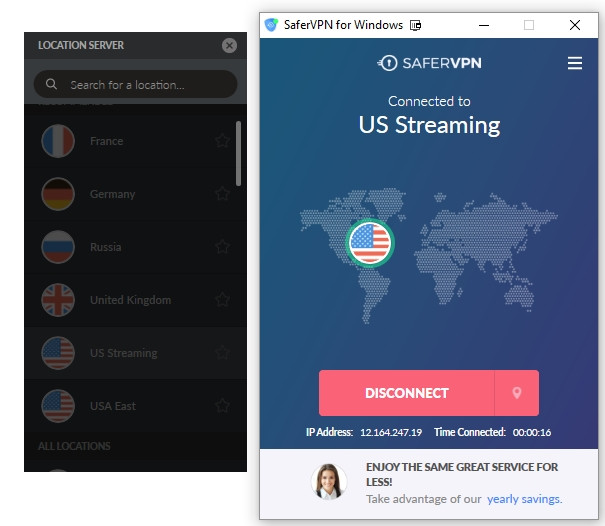Click the SaferVPN shield icon in title bar
The image size is (605, 526).
pos(271,24)
